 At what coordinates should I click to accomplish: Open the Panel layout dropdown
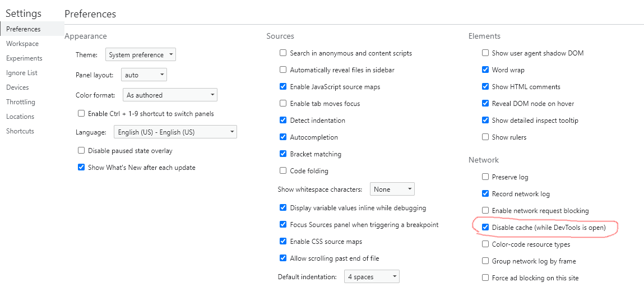tap(144, 75)
